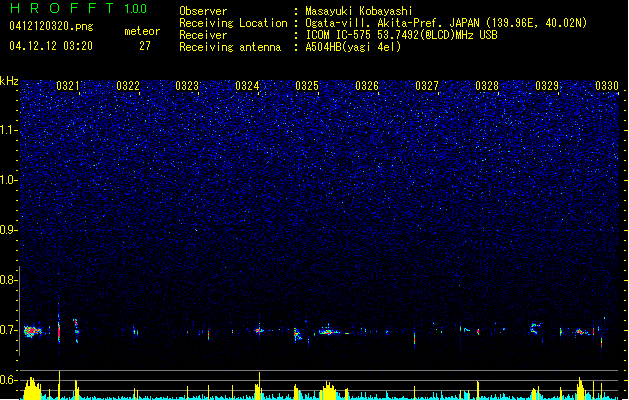Click the wide meteor echo just before 0321
The image size is (629, 400).
coord(32,331)
